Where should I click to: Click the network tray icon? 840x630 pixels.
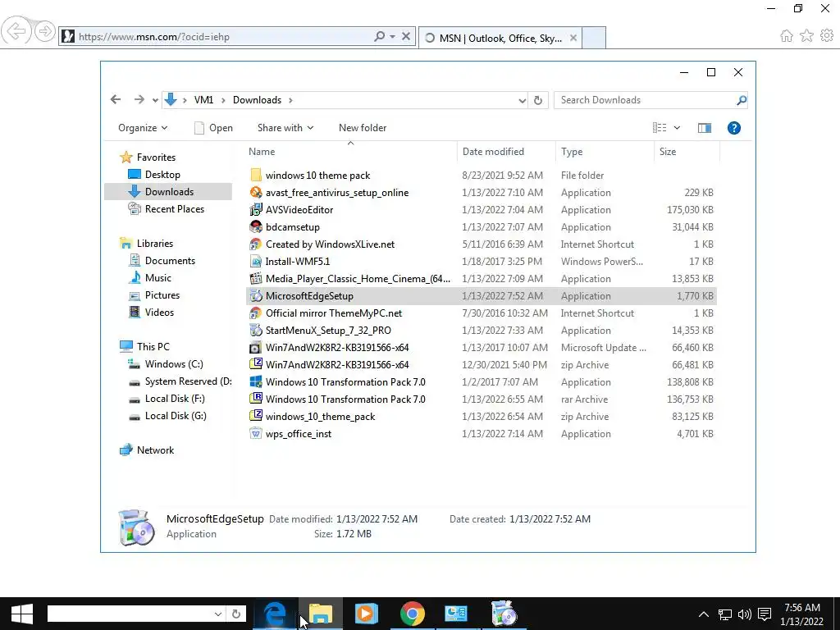725,614
